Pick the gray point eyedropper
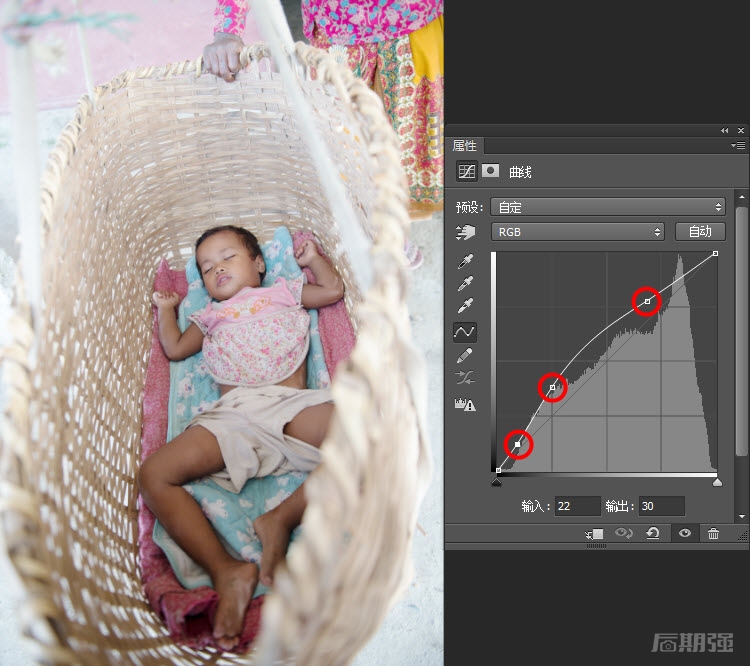Screen dimensions: 750x666 tap(465, 283)
